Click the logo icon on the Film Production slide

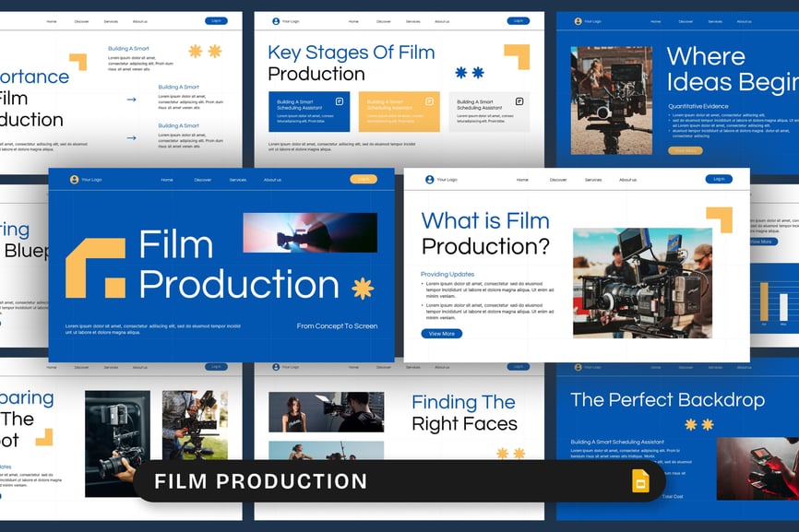(74, 180)
